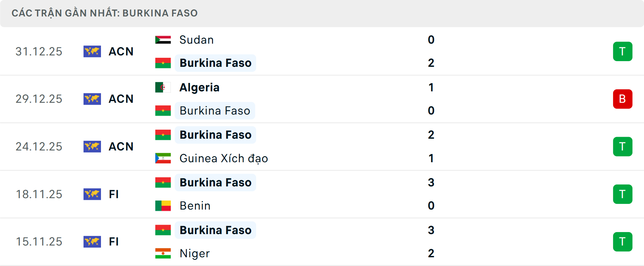Open the Algeria team page link
This screenshot has width=644, height=266.
[x=199, y=87]
